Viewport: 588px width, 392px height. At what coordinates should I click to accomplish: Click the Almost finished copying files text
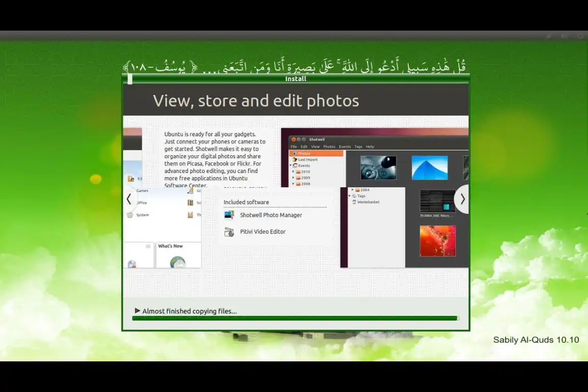189,311
